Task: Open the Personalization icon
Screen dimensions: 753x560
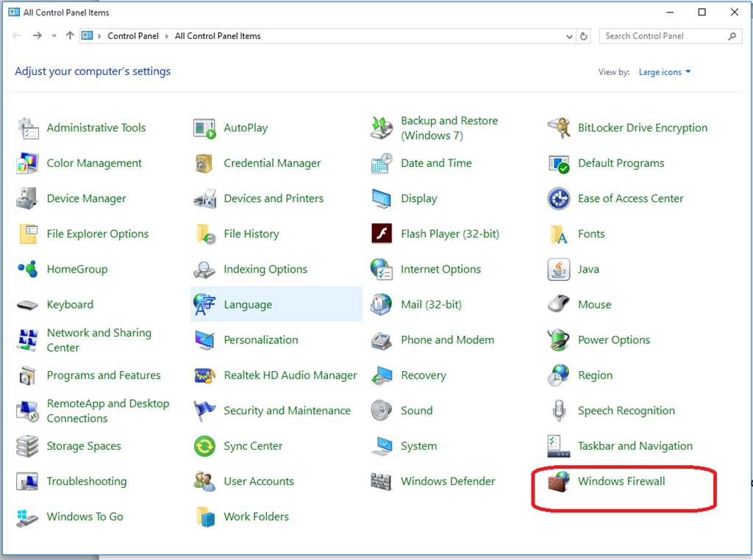Action: point(204,340)
